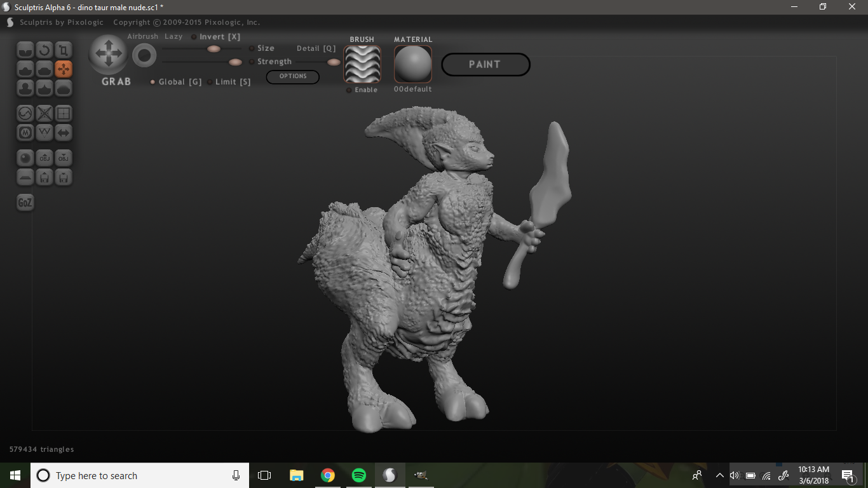Viewport: 868px width, 488px height.
Task: Toggle Enable under the Brush texture
Action: (x=349, y=90)
